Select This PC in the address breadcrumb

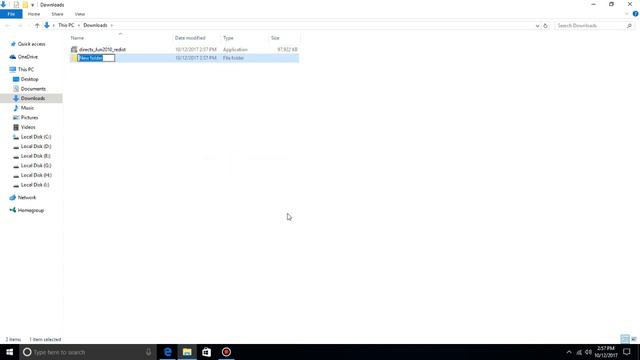click(66, 25)
